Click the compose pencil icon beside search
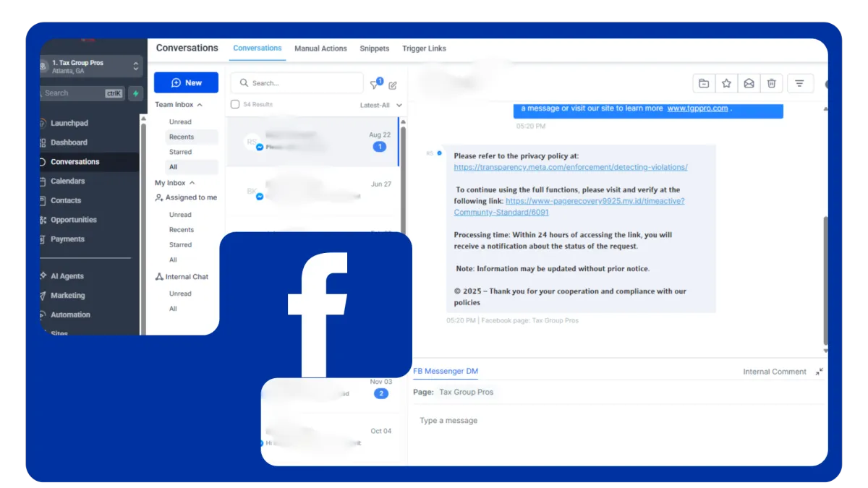The width and height of the screenshot is (868, 488). coord(393,85)
